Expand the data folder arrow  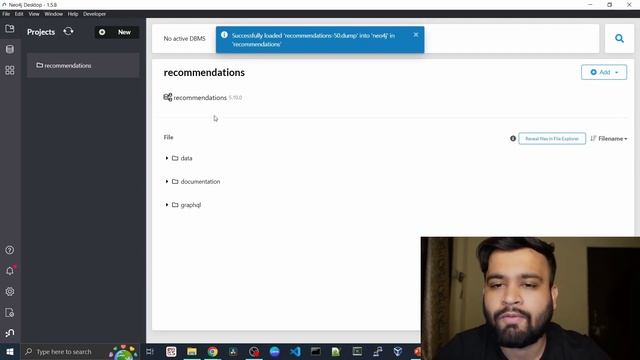(167, 158)
